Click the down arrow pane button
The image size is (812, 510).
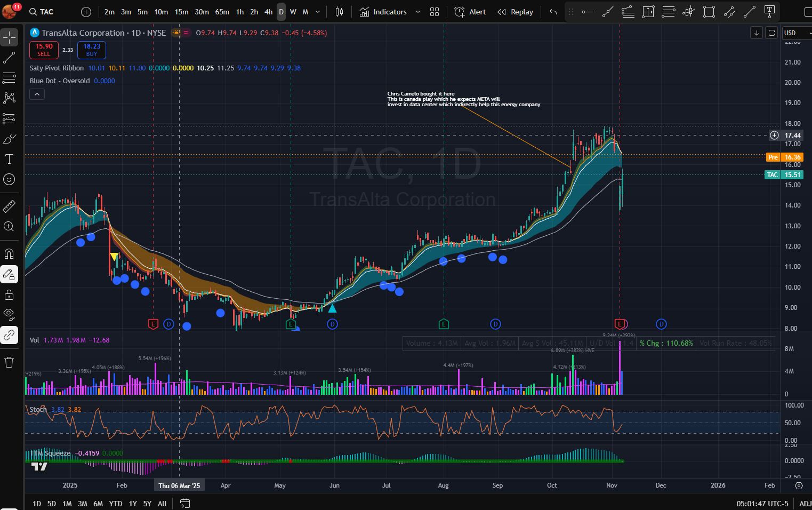[x=757, y=33]
